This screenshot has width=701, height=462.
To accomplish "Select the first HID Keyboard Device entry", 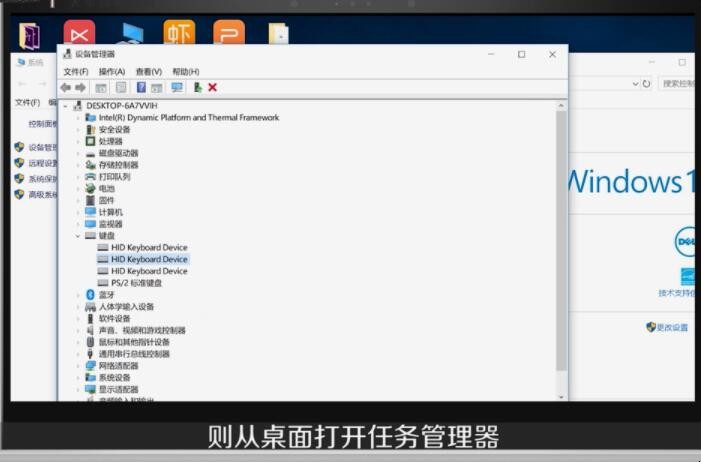I will (149, 247).
